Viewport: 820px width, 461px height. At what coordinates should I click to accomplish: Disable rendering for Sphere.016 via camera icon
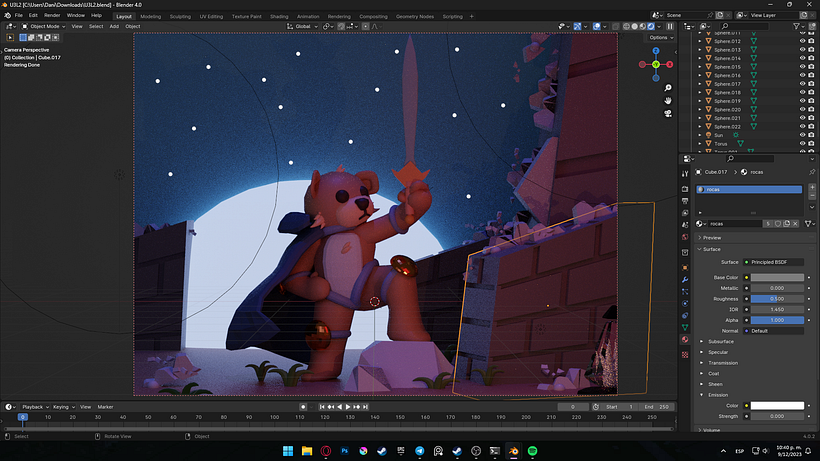[x=812, y=76]
